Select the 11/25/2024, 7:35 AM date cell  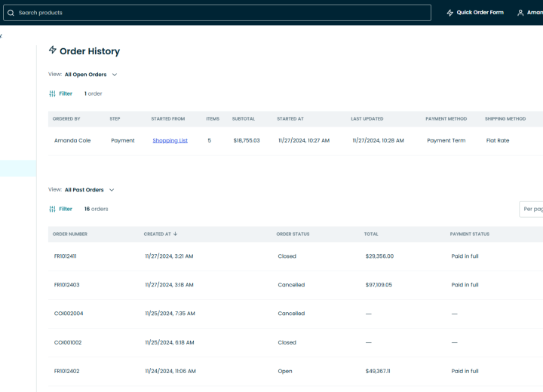pyautogui.click(x=170, y=314)
